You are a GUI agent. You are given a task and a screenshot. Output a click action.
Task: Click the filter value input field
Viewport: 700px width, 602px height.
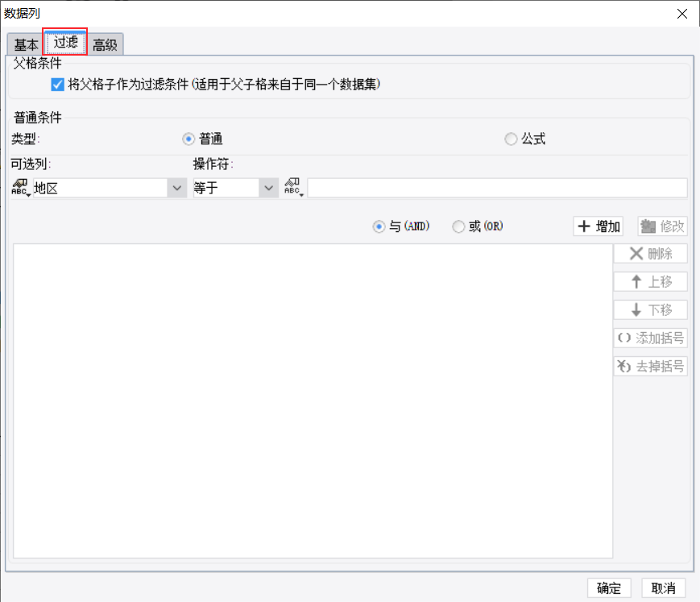497,188
